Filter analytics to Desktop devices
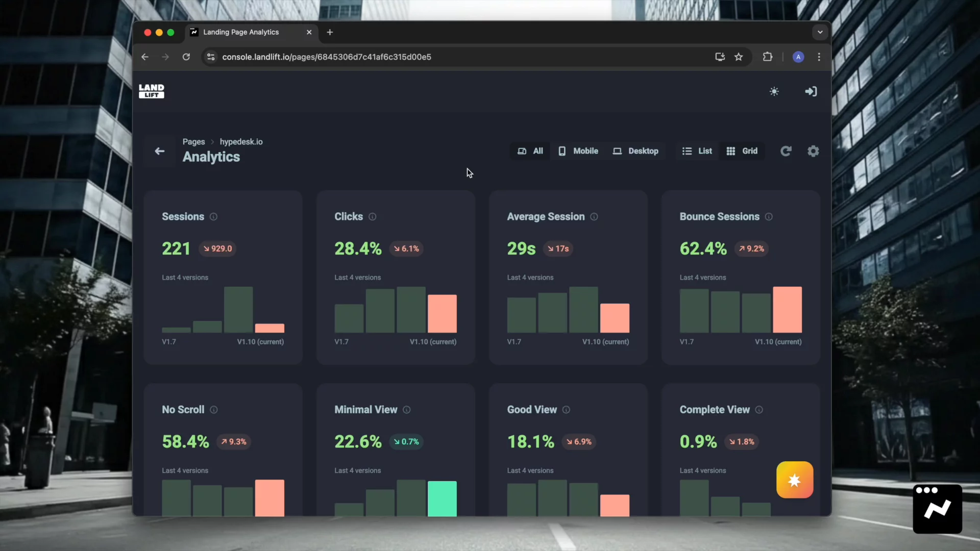The width and height of the screenshot is (980, 551). coord(635,151)
